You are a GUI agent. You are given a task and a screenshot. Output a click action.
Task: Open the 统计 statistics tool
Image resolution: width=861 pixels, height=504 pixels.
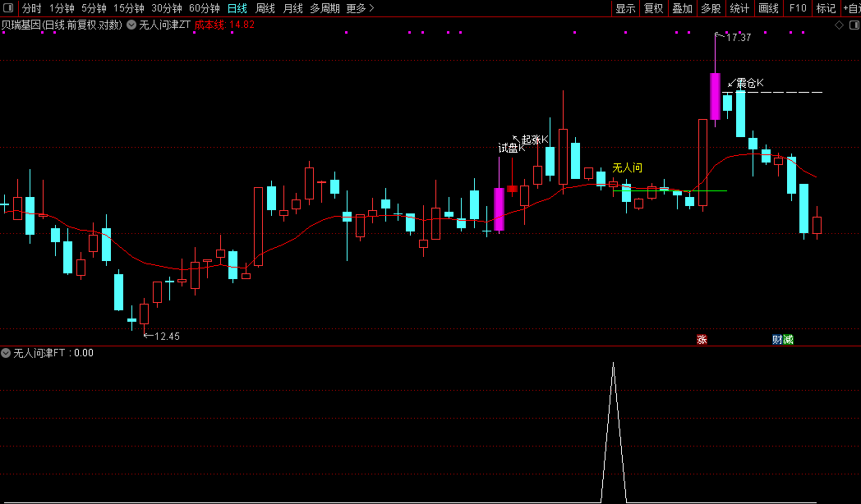tap(739, 8)
